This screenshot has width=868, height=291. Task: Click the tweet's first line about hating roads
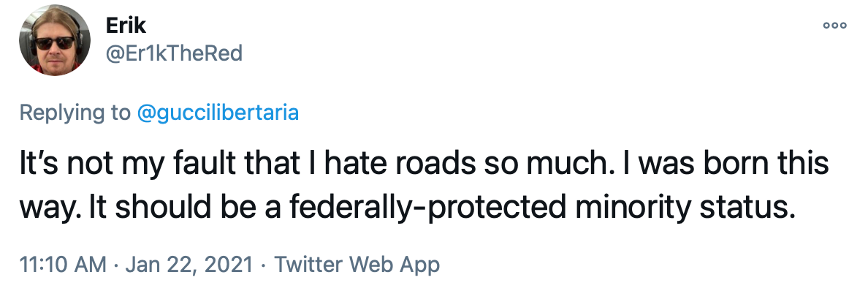(x=424, y=165)
